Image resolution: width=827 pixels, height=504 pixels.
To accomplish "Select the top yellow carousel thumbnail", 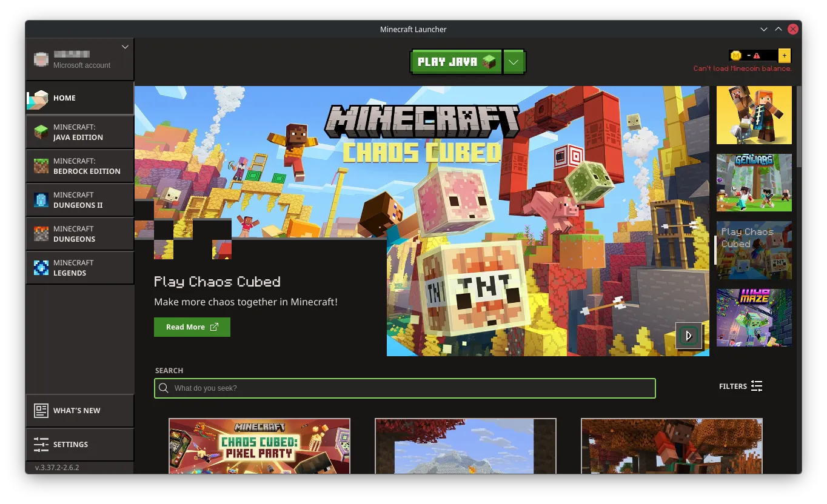I will click(754, 115).
